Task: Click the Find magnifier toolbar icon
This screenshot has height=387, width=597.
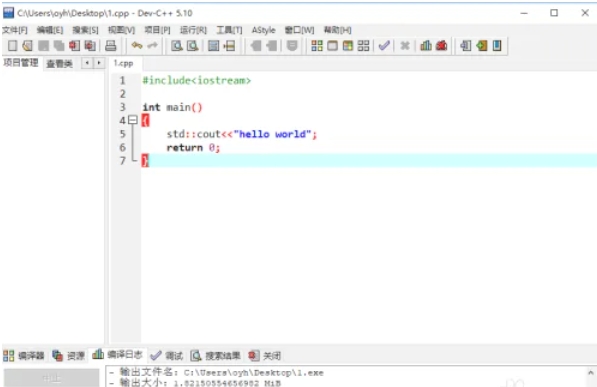Action: point(176,46)
